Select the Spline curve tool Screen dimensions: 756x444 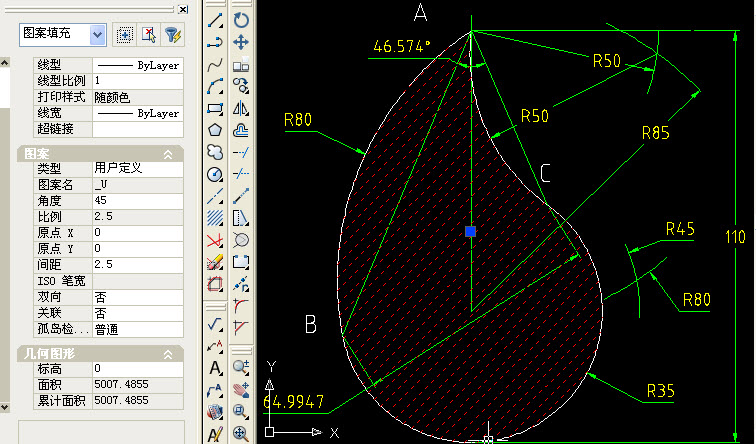tap(215, 65)
